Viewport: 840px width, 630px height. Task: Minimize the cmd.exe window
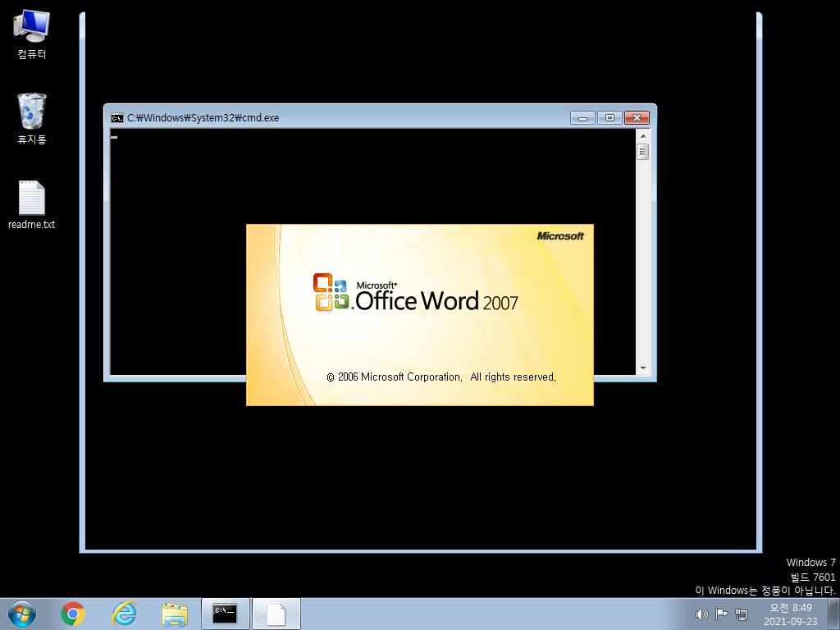click(583, 118)
